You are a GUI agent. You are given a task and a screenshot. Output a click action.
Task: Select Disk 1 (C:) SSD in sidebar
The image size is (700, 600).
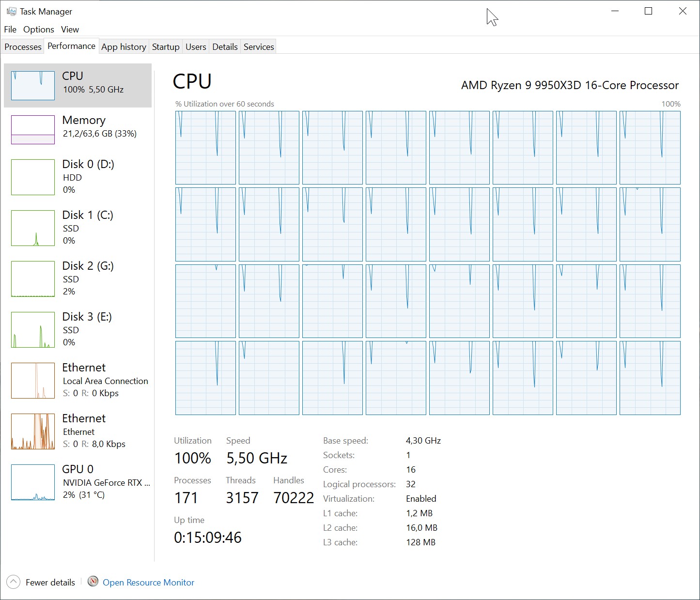coord(78,228)
